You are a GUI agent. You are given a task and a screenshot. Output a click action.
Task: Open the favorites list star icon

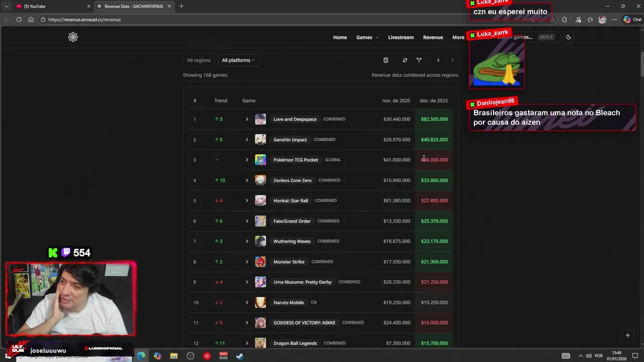(x=590, y=20)
